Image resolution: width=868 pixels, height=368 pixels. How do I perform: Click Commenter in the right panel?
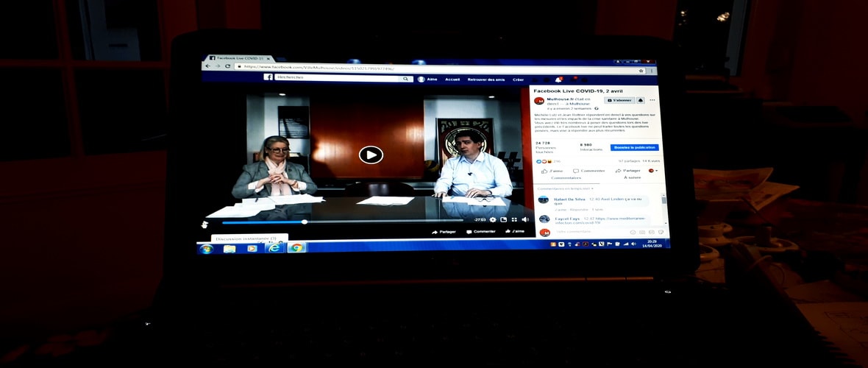[x=589, y=171]
